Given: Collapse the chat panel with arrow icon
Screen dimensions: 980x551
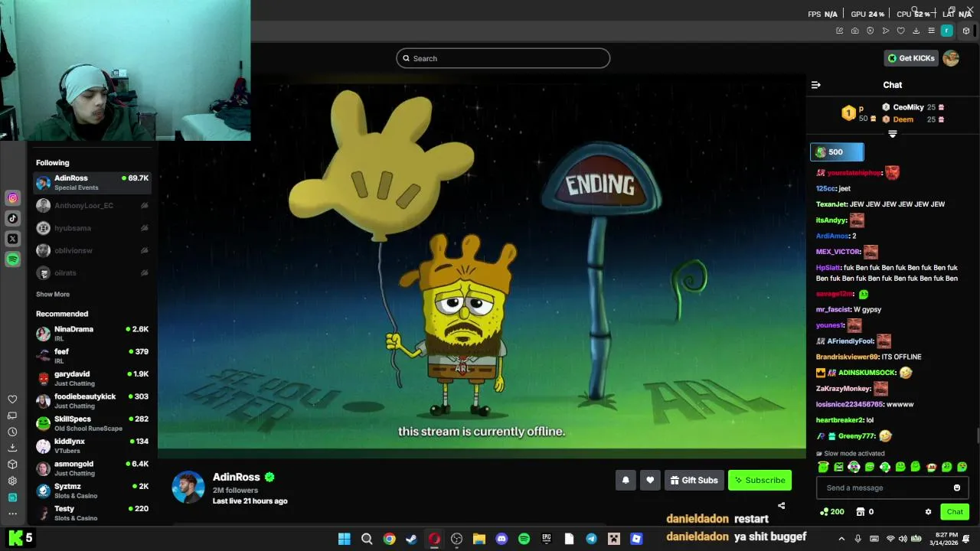Looking at the screenshot, I should (816, 85).
